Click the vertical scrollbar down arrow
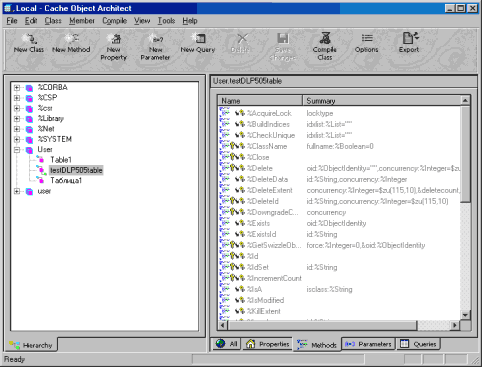This screenshot has height=368, width=483. point(465,314)
